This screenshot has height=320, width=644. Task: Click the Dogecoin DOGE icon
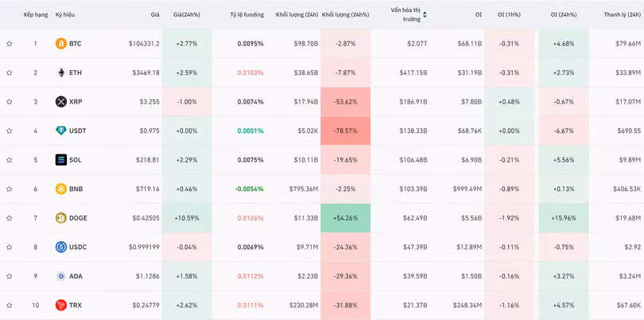coord(60,218)
